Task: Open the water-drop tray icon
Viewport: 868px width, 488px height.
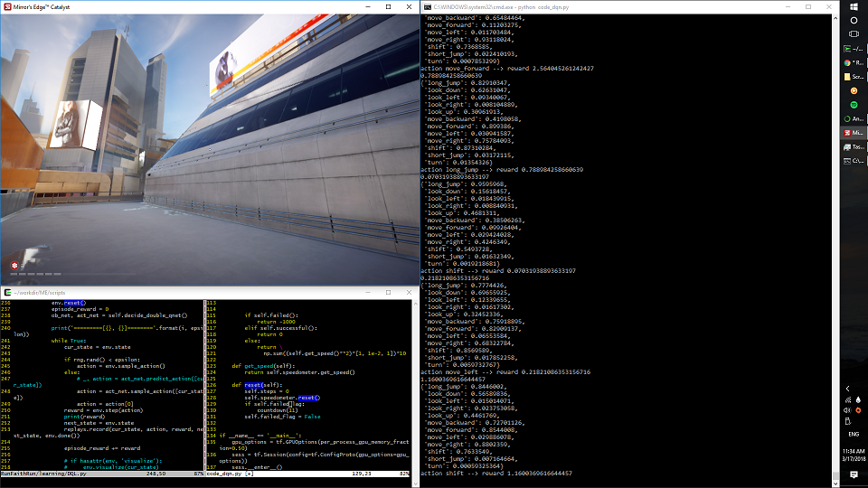Action: [858, 399]
